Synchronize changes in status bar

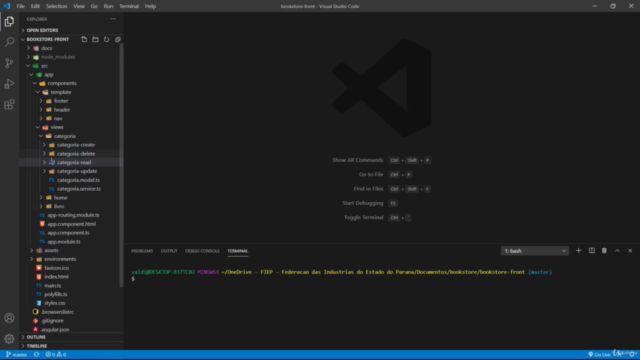(x=36, y=354)
